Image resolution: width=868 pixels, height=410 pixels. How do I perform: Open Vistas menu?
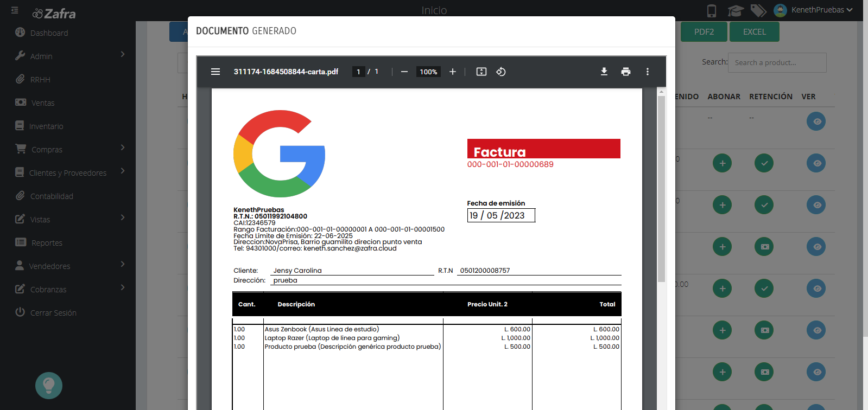(x=40, y=220)
